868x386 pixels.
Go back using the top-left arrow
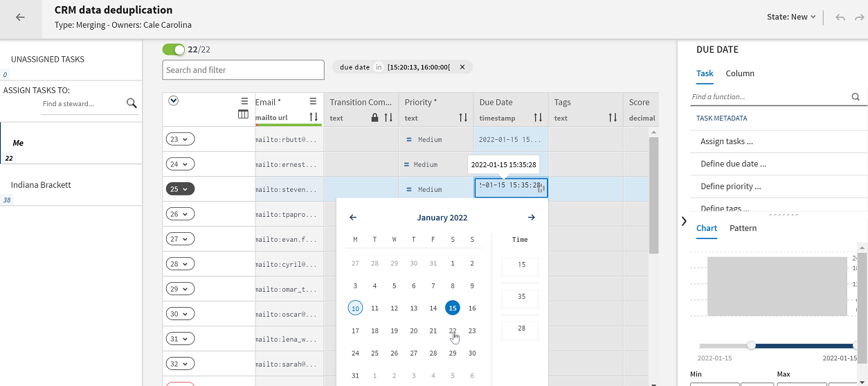pos(20,18)
